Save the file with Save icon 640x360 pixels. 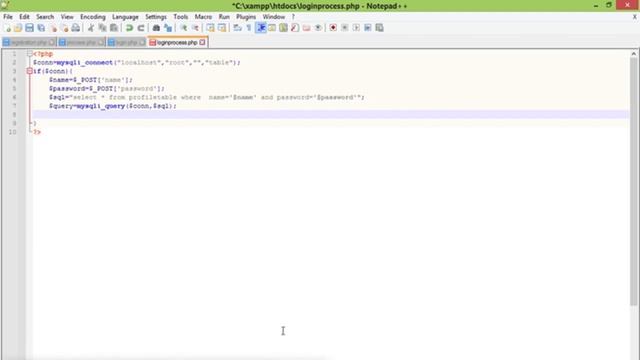[x=29, y=28]
